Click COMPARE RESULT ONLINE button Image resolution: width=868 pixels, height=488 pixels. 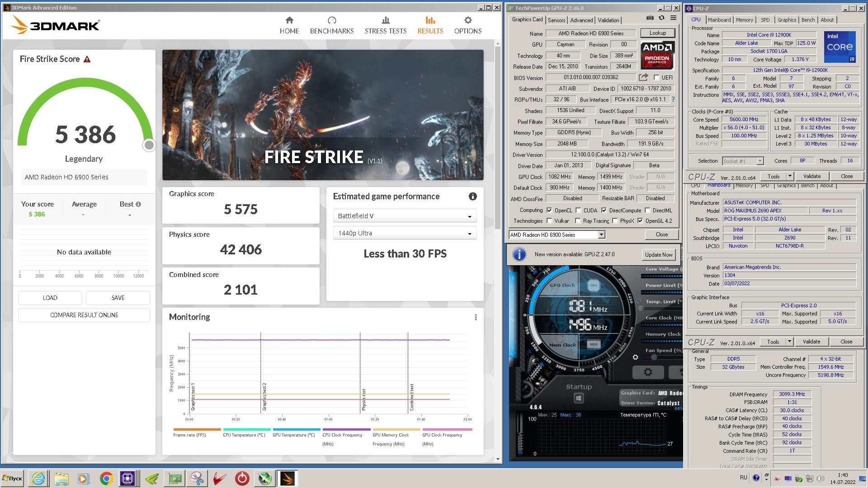[84, 315]
